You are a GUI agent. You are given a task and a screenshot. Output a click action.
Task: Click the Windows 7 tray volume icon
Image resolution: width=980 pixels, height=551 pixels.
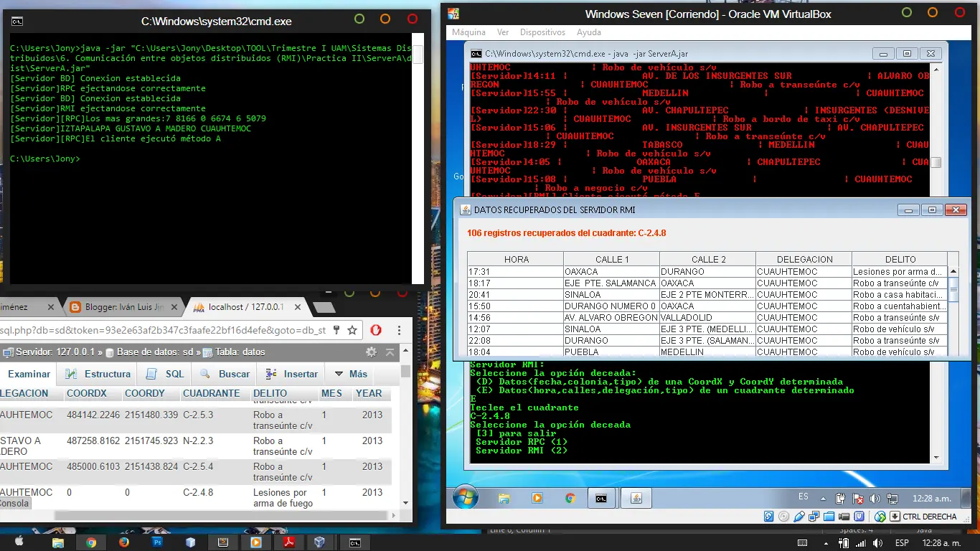(x=875, y=499)
